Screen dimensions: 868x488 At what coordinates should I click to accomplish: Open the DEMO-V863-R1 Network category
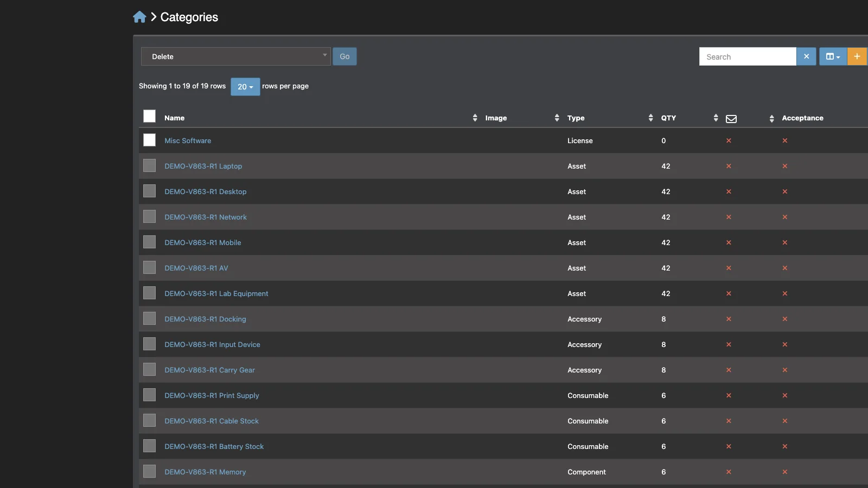(x=205, y=217)
